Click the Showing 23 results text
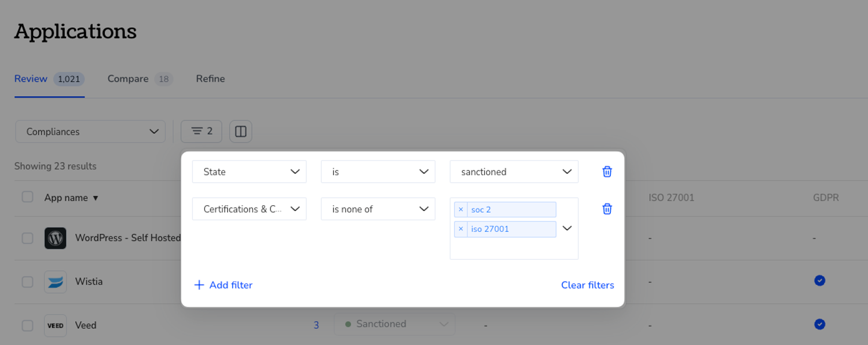The height and width of the screenshot is (345, 868). (56, 166)
